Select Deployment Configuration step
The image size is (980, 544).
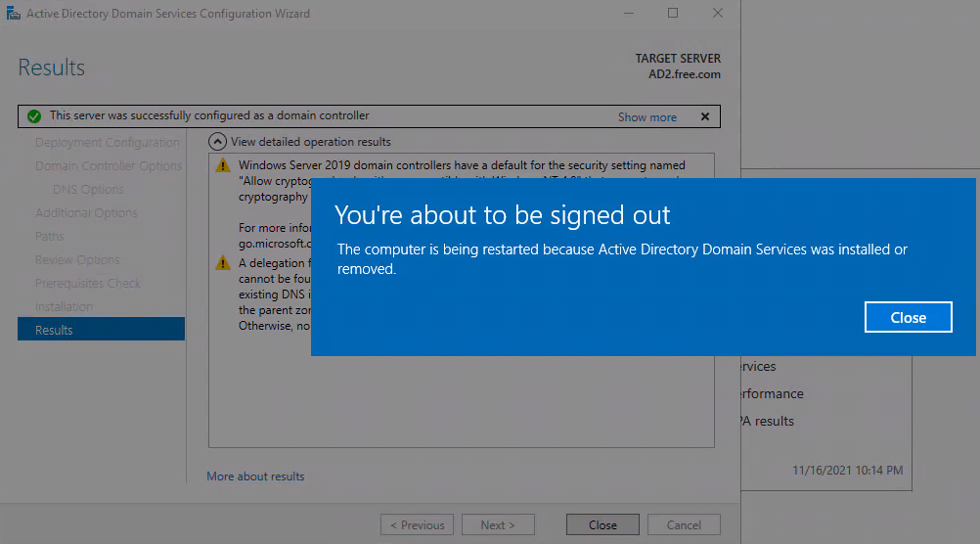click(107, 143)
